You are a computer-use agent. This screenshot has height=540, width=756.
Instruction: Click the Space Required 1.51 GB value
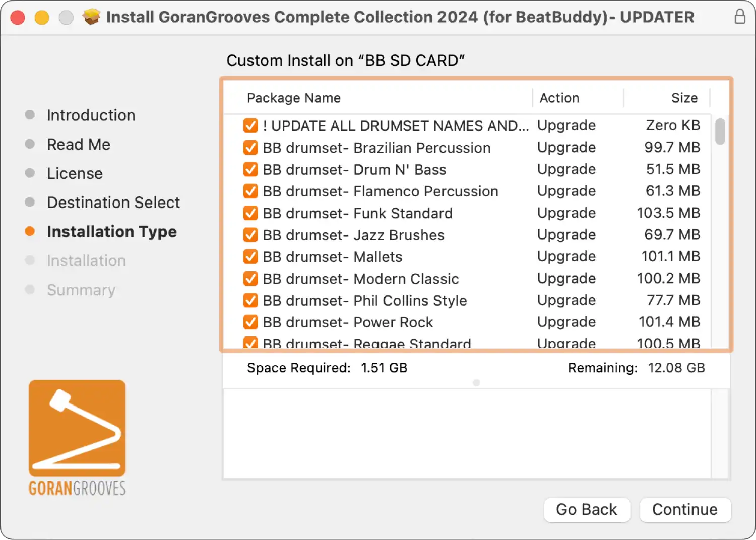[384, 368]
